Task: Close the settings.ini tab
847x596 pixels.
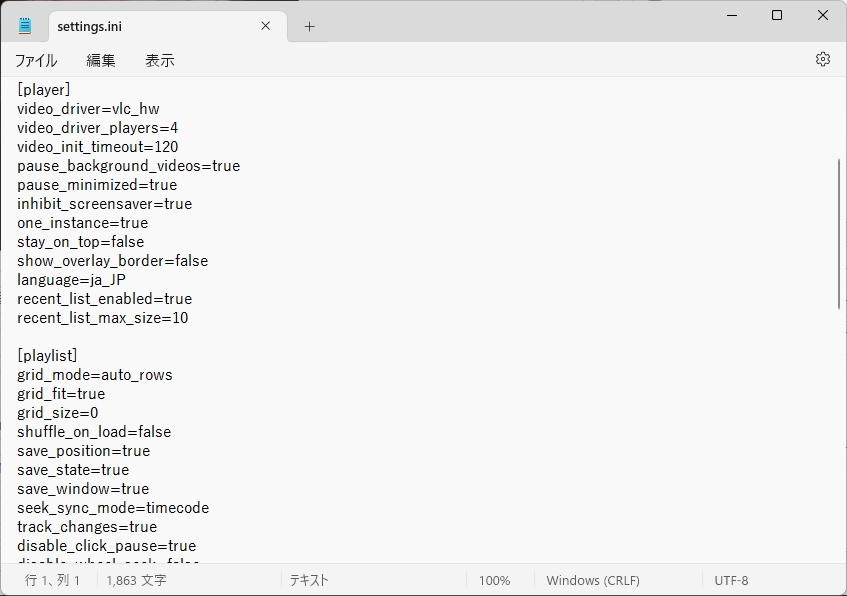Action: tap(266, 26)
